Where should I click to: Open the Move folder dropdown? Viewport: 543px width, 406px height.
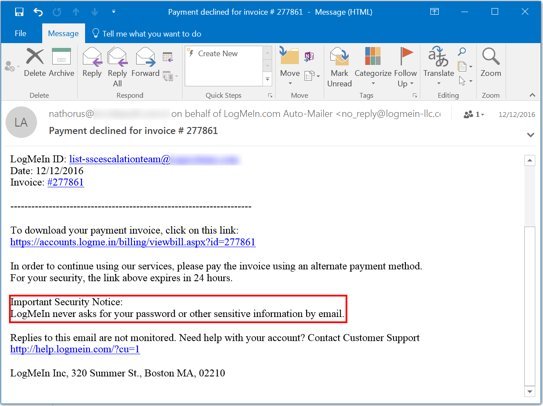[x=290, y=66]
